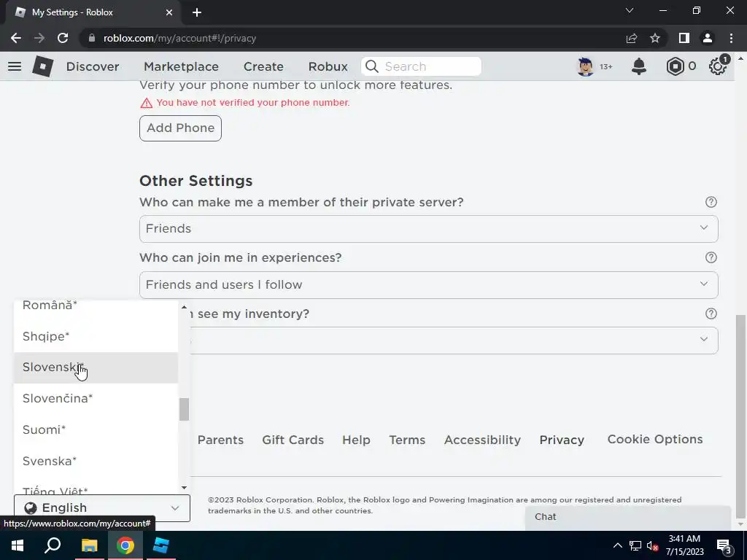The height and width of the screenshot is (560, 747).
Task: Choose Svenska from the language list
Action: [96, 461]
